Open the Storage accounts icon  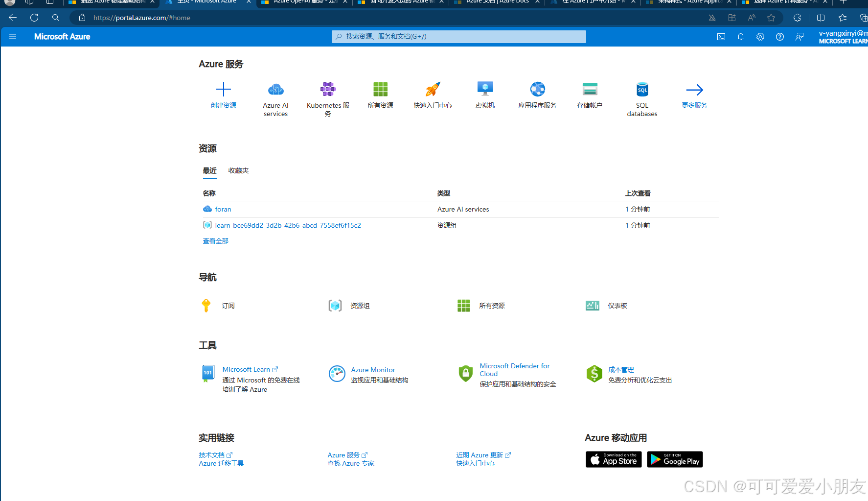click(x=590, y=89)
